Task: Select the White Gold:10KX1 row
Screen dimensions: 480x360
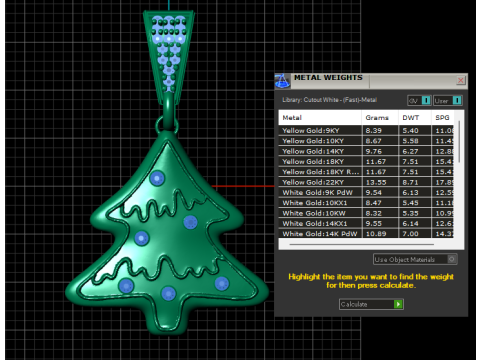Action: tap(366, 203)
